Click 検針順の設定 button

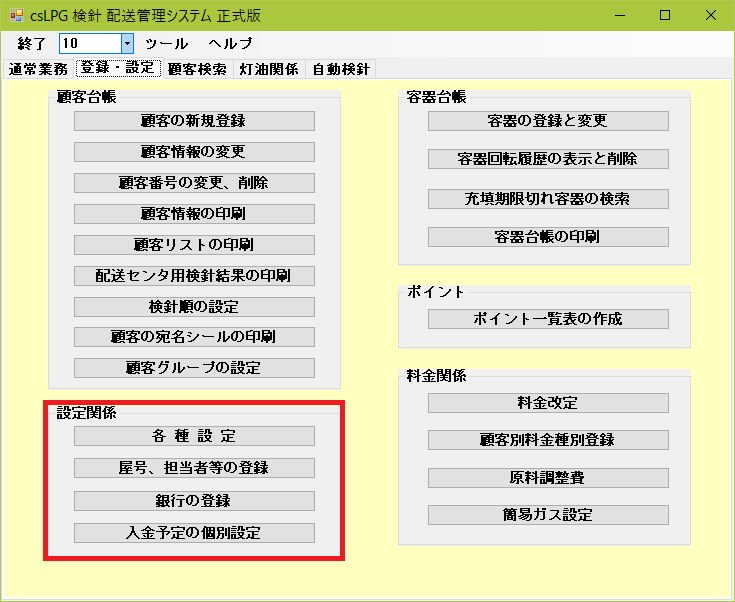[194, 307]
